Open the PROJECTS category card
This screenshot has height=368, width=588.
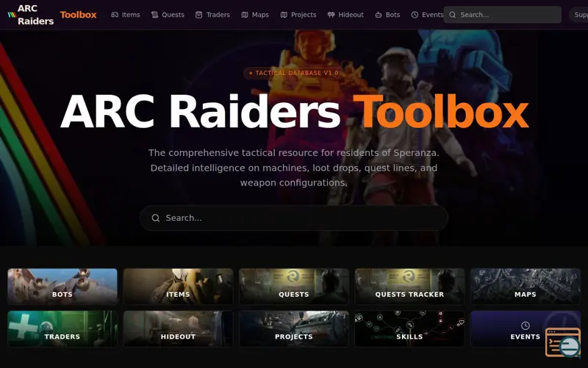tap(294, 328)
